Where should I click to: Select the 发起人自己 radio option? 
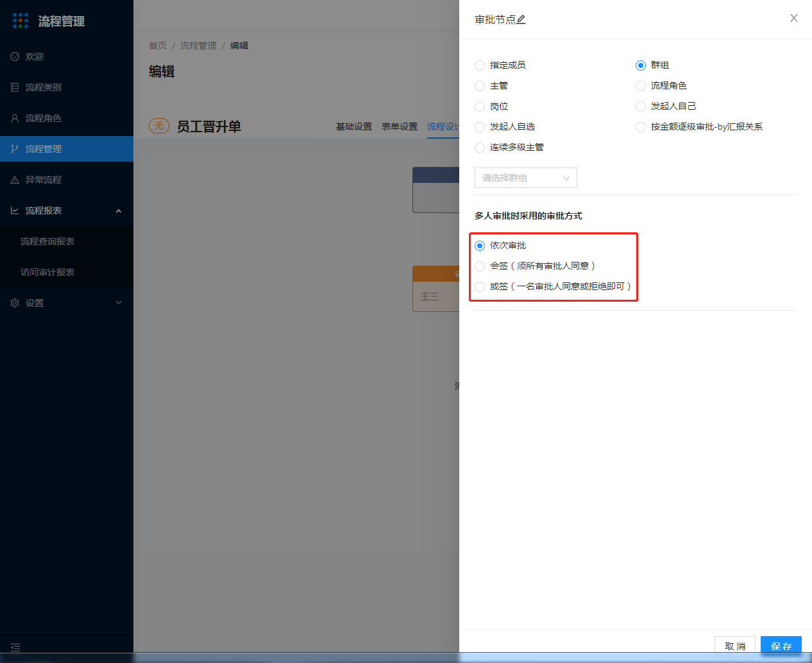pyautogui.click(x=641, y=106)
